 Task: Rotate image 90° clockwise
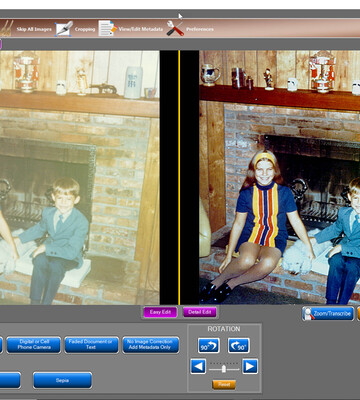pyautogui.click(x=239, y=345)
